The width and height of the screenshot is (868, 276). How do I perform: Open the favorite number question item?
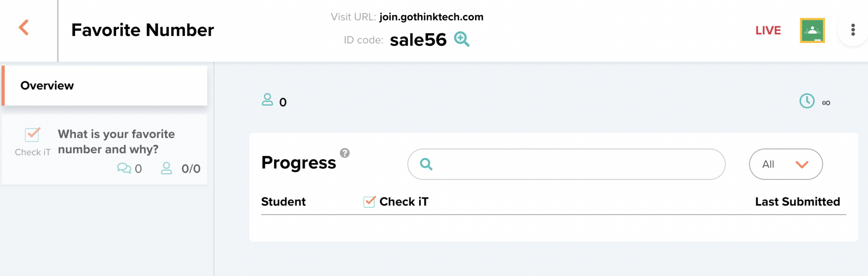116,142
